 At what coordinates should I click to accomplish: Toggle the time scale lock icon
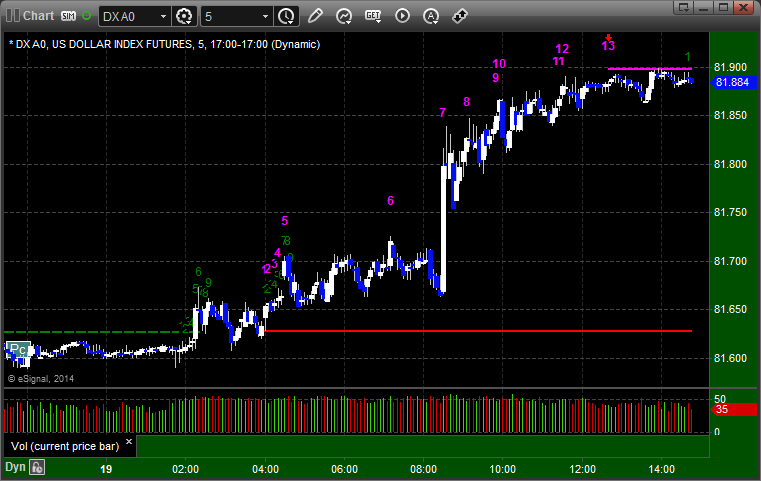click(x=37, y=467)
